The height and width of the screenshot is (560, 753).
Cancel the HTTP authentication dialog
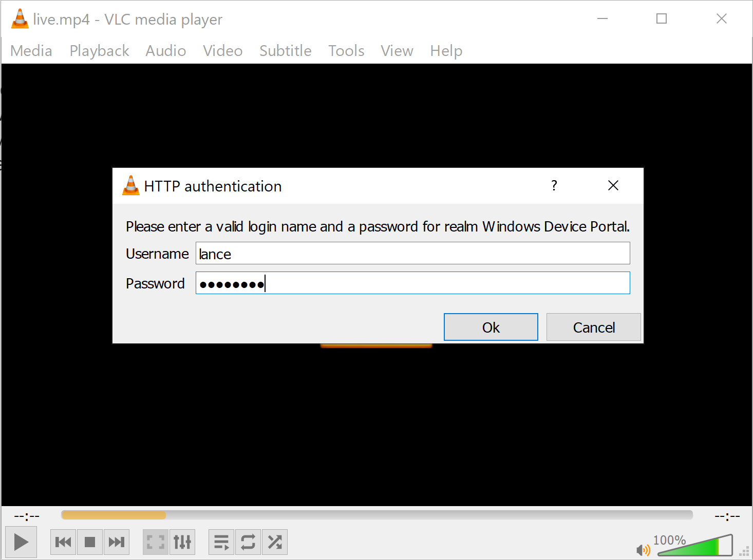click(x=594, y=327)
